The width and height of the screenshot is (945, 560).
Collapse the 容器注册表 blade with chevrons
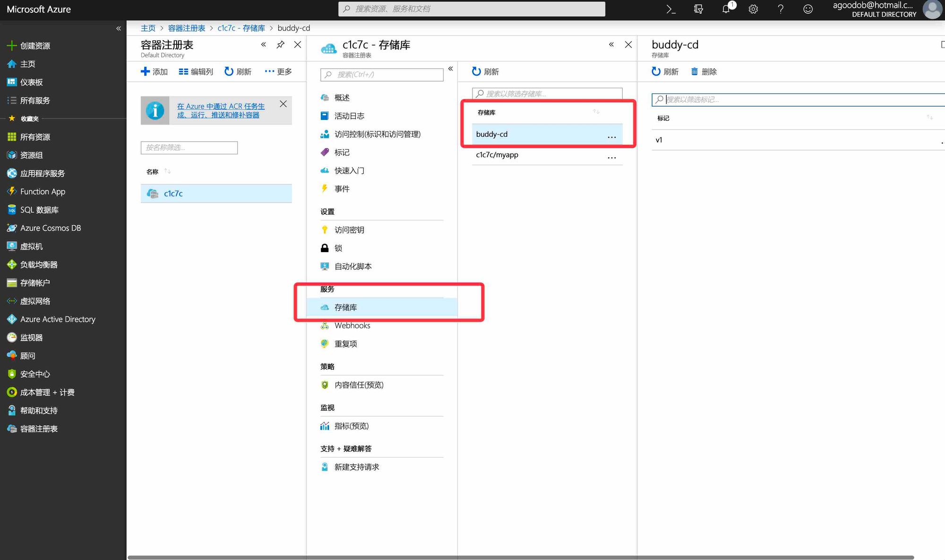[x=264, y=44]
